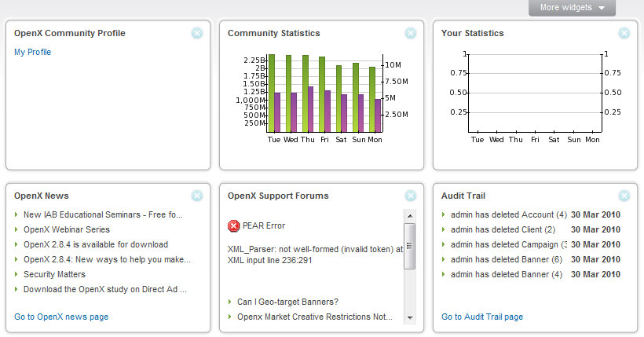Image resolution: width=644 pixels, height=337 pixels.
Task: Click the green bullet before deleted Client (2)
Action: click(443, 229)
